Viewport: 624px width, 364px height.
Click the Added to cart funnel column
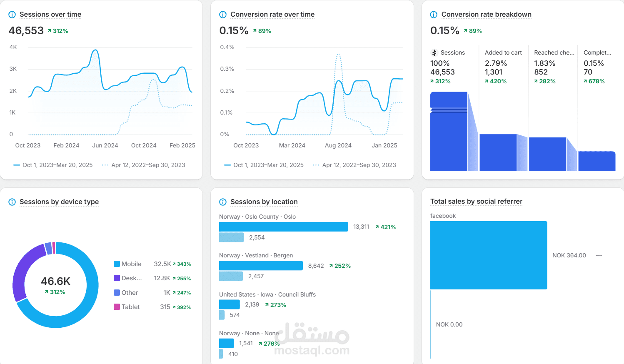point(503,108)
